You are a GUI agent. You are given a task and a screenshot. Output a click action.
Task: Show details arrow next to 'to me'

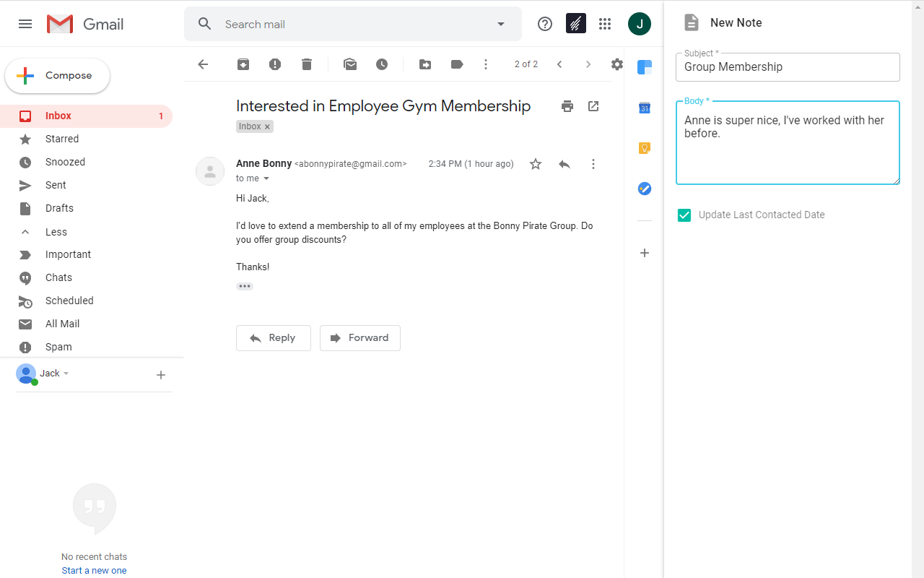pyautogui.click(x=266, y=178)
